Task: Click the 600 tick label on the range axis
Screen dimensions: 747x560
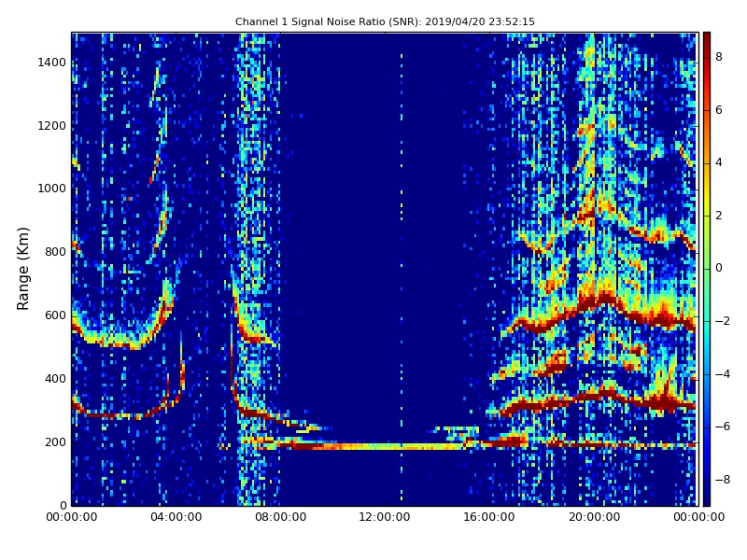Action: (x=56, y=315)
